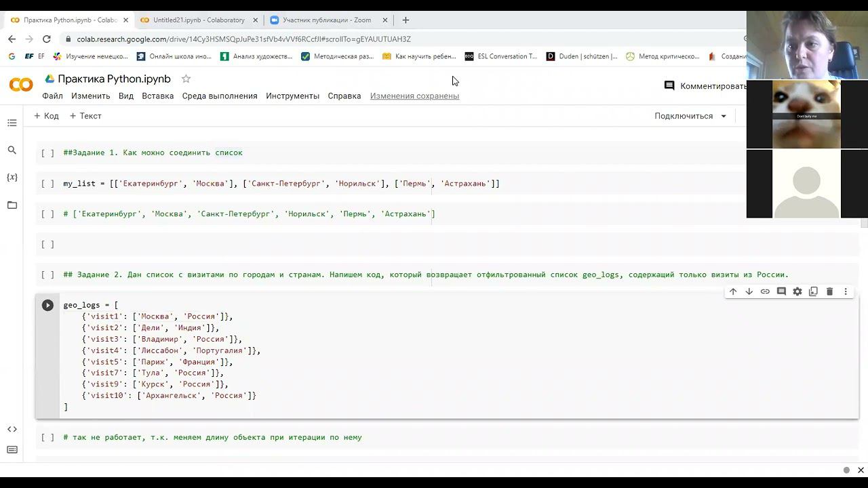Open the variables {x} panel

pyautogui.click(x=12, y=178)
